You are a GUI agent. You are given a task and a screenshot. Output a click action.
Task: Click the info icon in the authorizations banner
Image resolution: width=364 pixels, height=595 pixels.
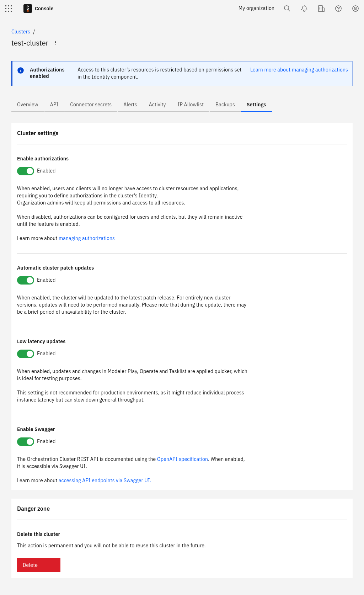(20, 70)
